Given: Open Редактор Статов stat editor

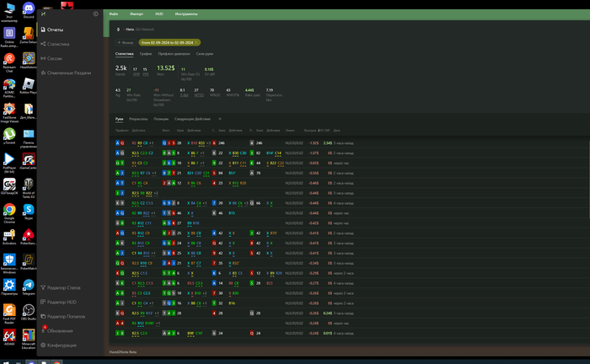Looking at the screenshot, I should [x=64, y=288].
